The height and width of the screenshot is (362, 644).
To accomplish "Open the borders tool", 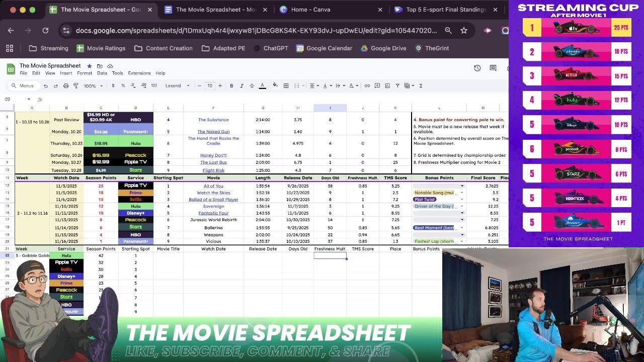I will 286,86.
